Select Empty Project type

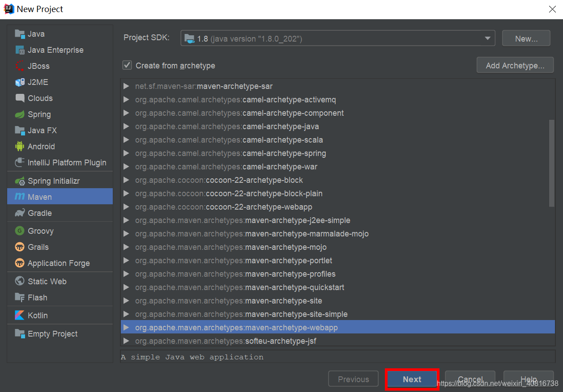tap(60, 334)
